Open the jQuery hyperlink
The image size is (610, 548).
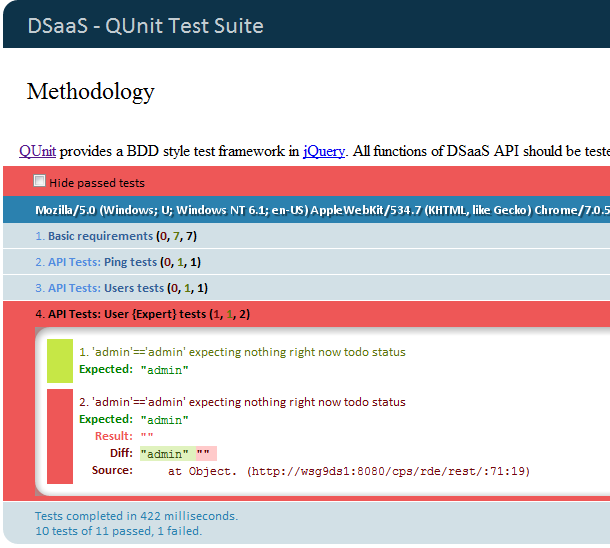pyautogui.click(x=324, y=151)
